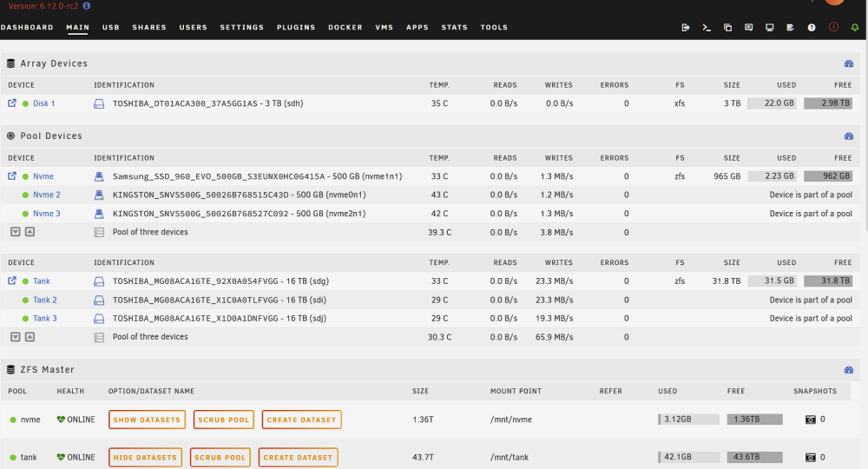
Task: Click the drive icon beside TOSHIBA ...92X0A0S4FVGG
Action: coord(99,281)
